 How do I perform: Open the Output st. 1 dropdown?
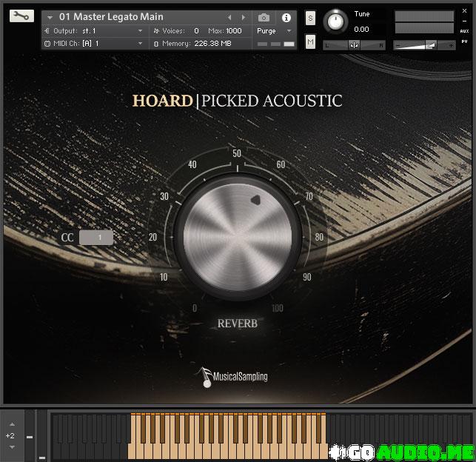tap(140, 31)
